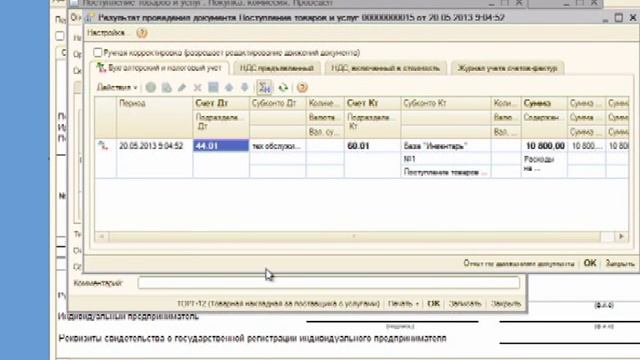This screenshot has width=640, height=360.
Task: Select the 10 800,00 bold amount cell
Action: [x=544, y=146]
